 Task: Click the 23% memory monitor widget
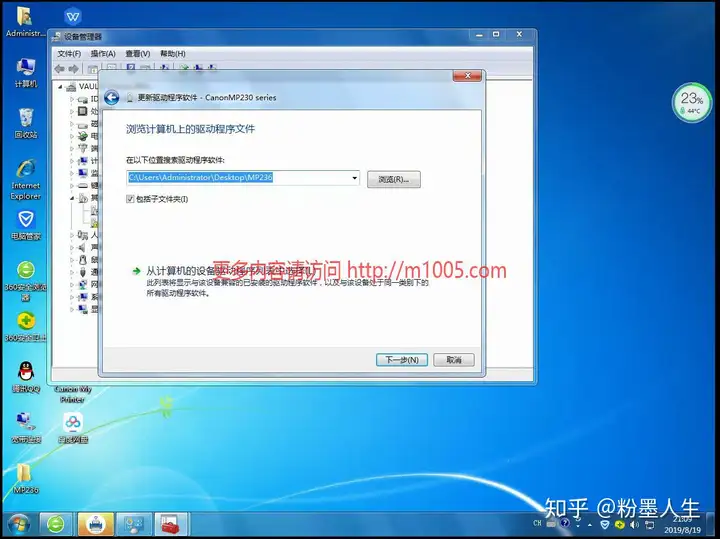[x=692, y=102]
